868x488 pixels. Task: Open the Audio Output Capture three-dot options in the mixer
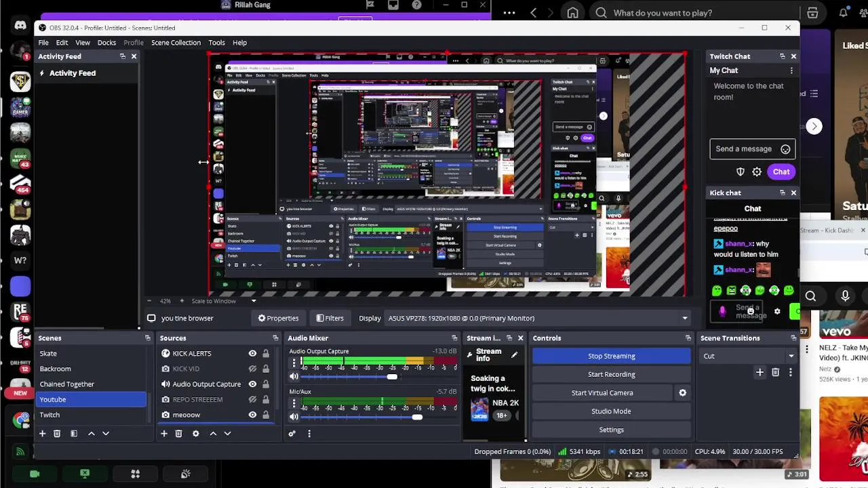(294, 364)
